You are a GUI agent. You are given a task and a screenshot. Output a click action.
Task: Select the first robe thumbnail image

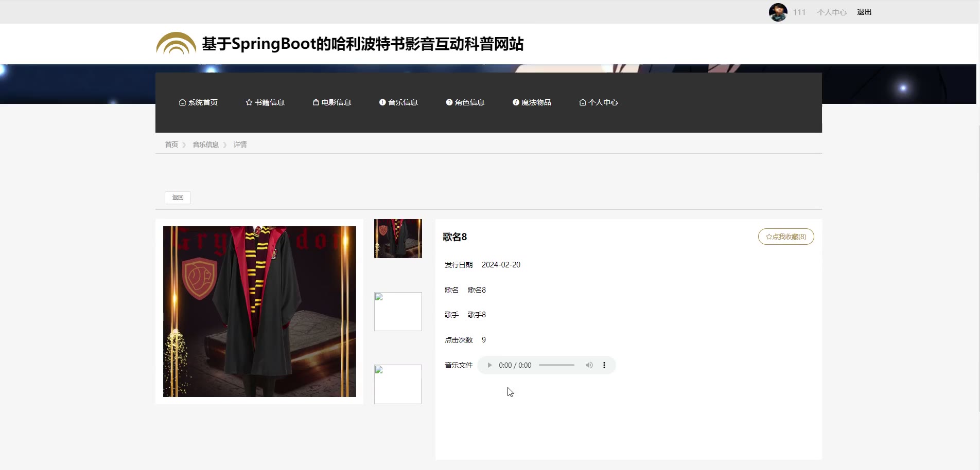pyautogui.click(x=398, y=239)
